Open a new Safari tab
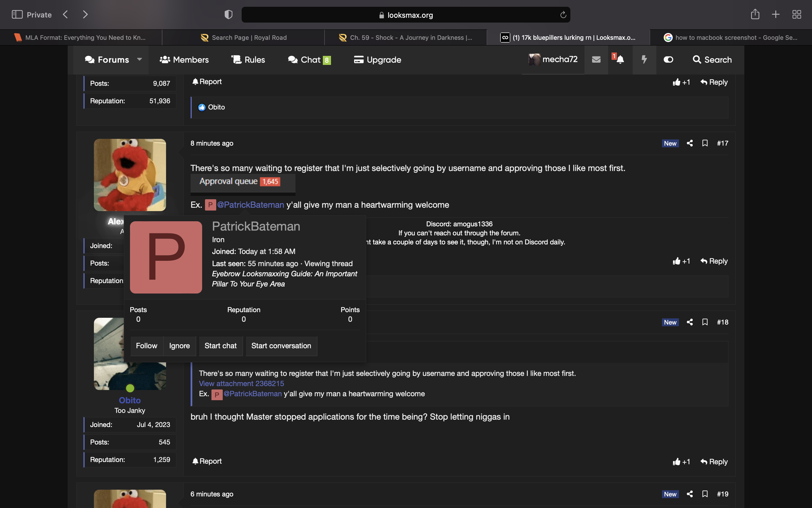This screenshot has width=812, height=508. [x=775, y=14]
